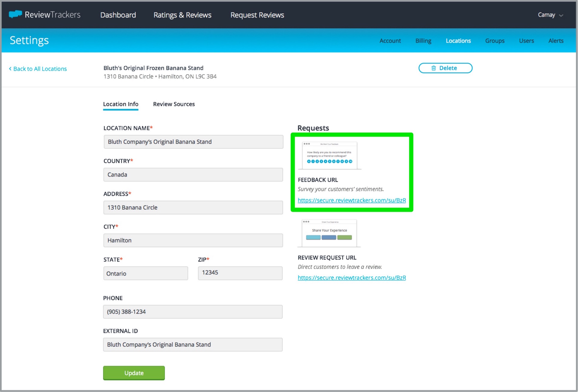The height and width of the screenshot is (392, 578).
Task: Click the Settings page heading
Action: 29,40
